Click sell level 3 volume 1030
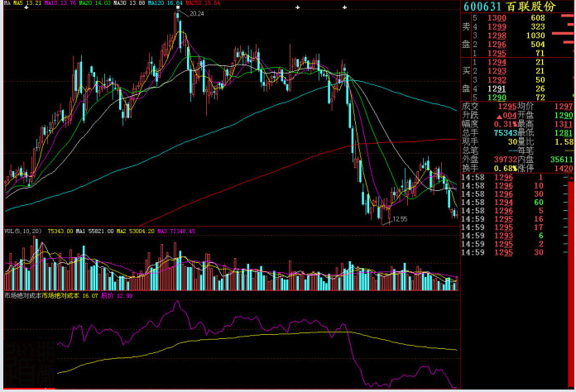Screen dimensions: 576x392 click(x=535, y=36)
